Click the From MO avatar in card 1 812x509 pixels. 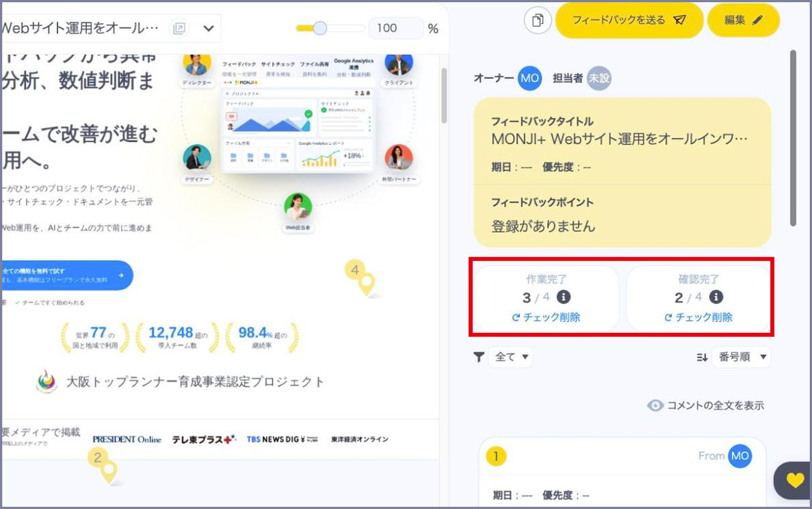click(739, 455)
